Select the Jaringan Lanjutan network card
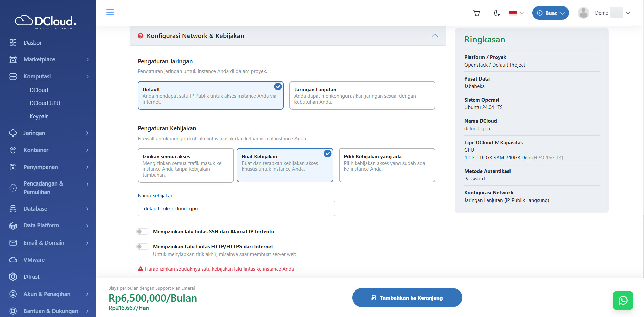The width and height of the screenshot is (644, 317). [x=362, y=95]
